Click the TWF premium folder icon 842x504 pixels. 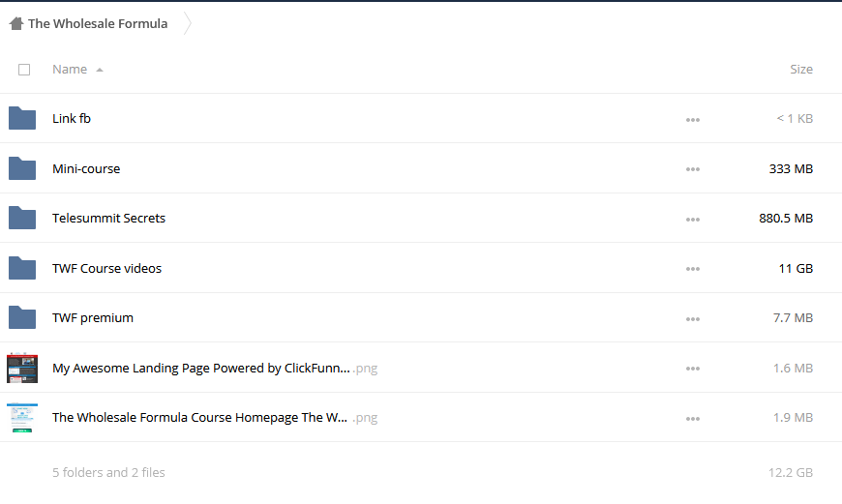click(22, 317)
